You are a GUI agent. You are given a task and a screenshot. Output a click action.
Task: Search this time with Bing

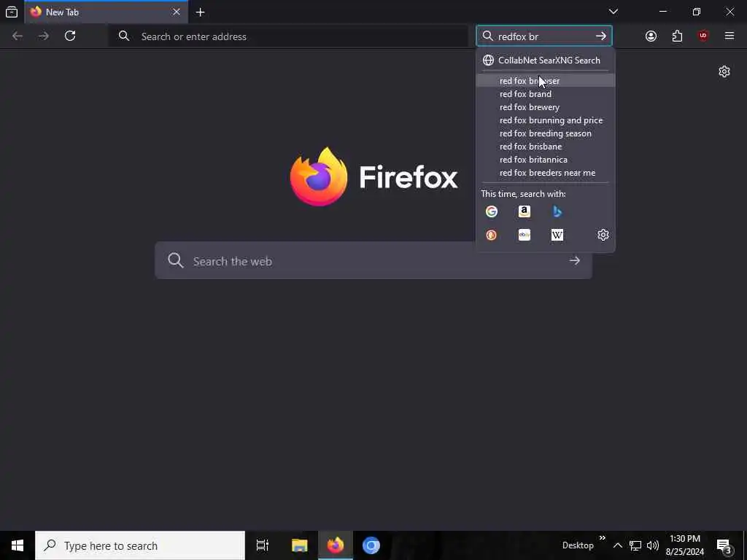557,211
